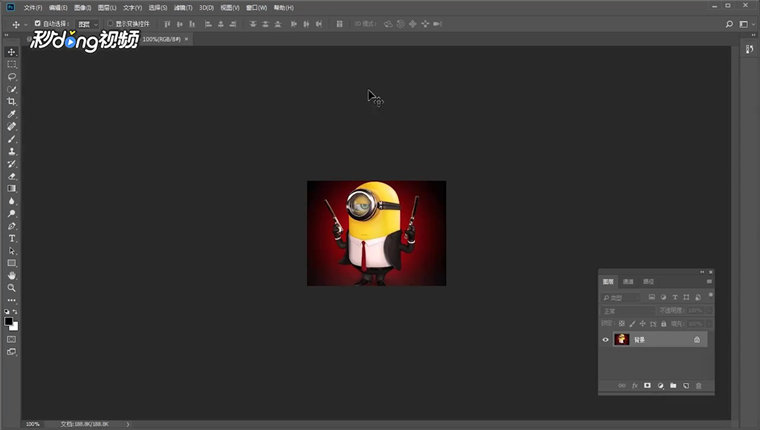Screen dimensions: 760x430
Task: Select the Gradient tool
Action: coord(12,189)
